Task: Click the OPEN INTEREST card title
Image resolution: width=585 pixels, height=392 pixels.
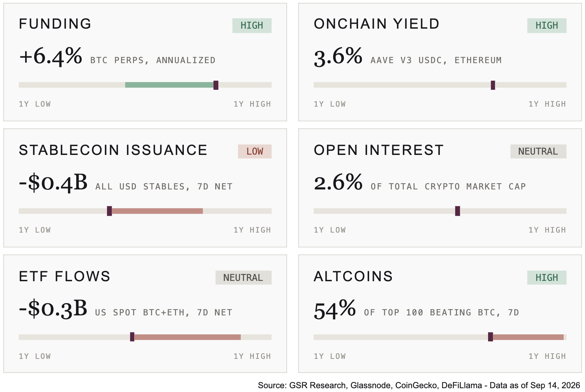Action: pyautogui.click(x=378, y=150)
